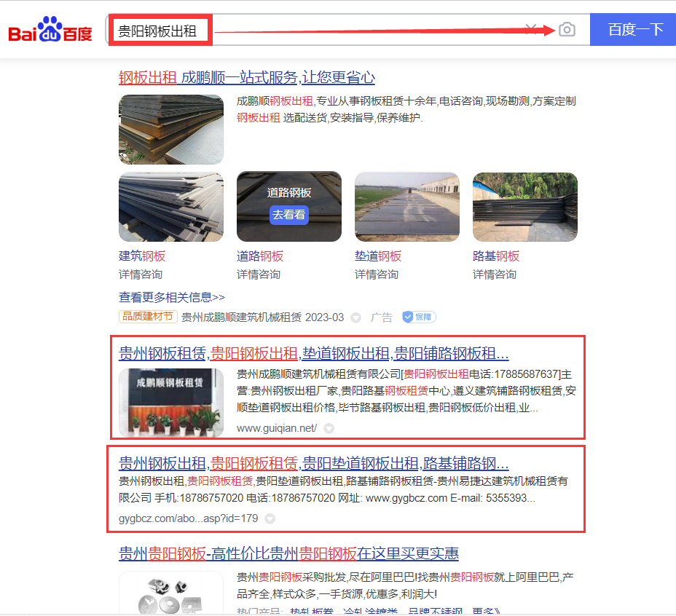Viewport: 676px width, 616px height.
Task: Click the 品质建材节 tag
Action: click(x=148, y=317)
